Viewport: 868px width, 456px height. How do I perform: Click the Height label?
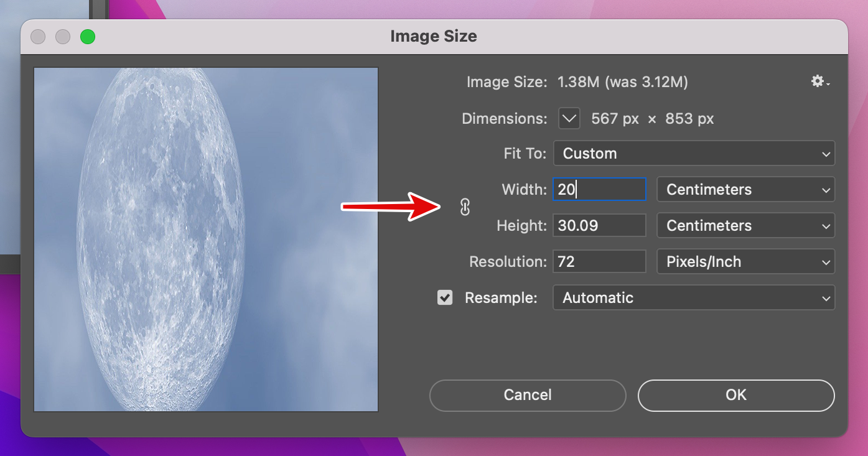coord(522,226)
